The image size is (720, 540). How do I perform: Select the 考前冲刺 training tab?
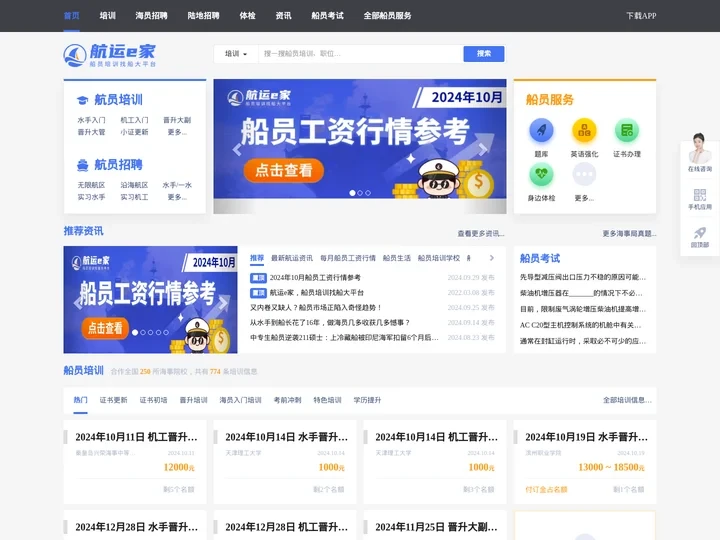pos(287,400)
